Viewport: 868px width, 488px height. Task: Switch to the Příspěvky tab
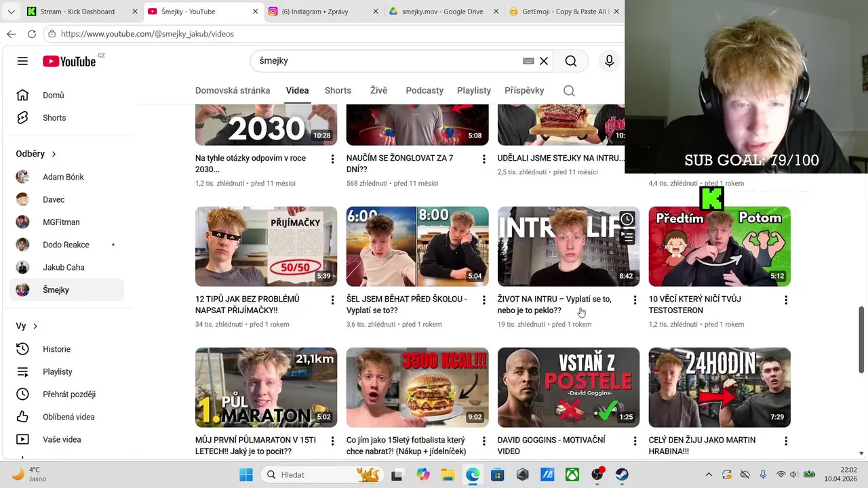click(x=524, y=91)
